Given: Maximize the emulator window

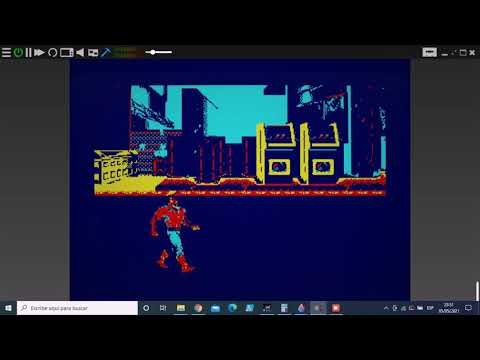Looking at the screenshot, I should tap(463, 53).
